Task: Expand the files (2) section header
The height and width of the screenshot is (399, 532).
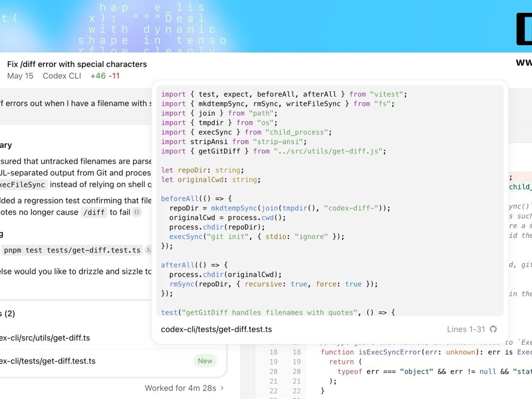Action: point(8,314)
